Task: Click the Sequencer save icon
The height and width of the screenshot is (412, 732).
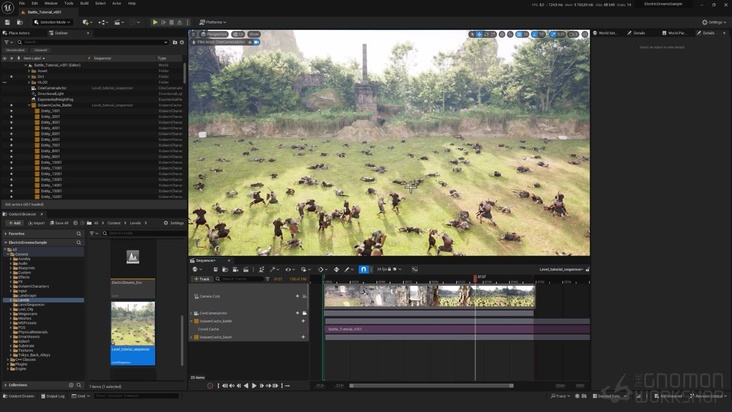Action: tap(215, 269)
